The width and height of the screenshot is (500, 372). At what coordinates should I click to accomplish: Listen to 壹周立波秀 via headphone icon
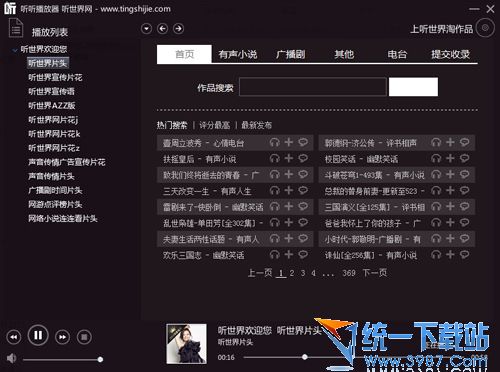(x=274, y=143)
